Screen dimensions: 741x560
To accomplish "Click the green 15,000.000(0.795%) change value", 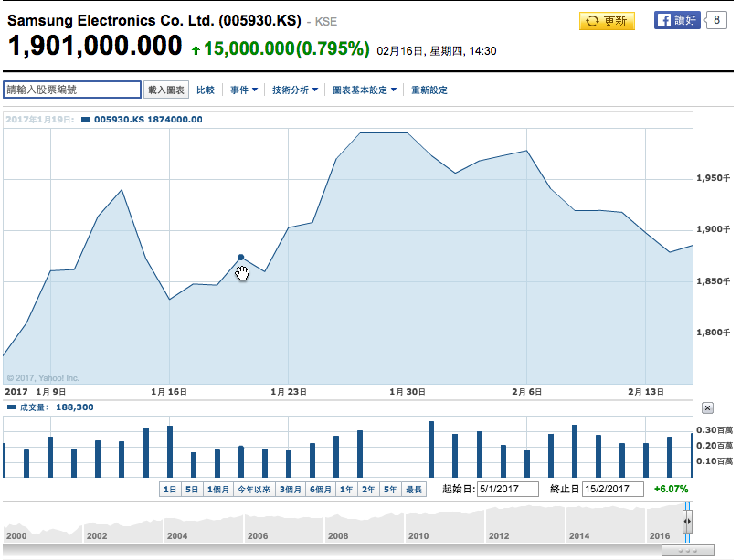I will 286,48.
